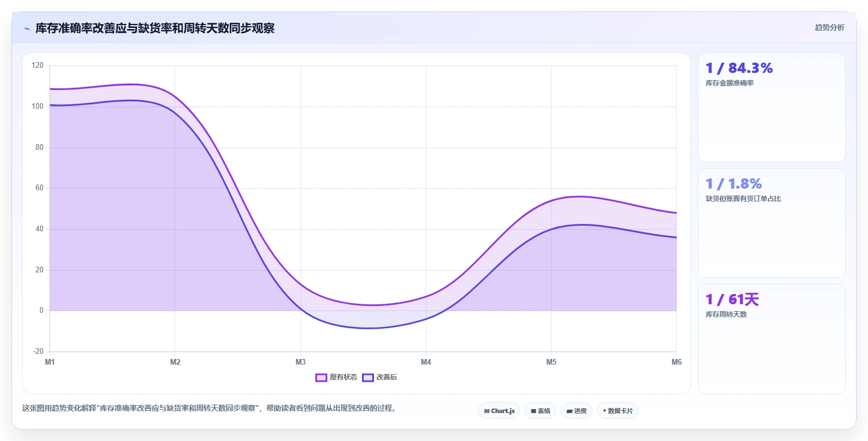Click the M3 axis label
This screenshot has height=441, width=868.
click(x=301, y=362)
